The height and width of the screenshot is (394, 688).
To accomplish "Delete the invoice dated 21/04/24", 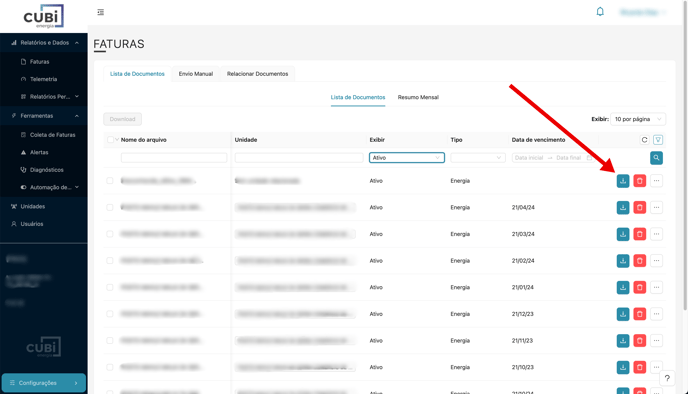I will (639, 208).
